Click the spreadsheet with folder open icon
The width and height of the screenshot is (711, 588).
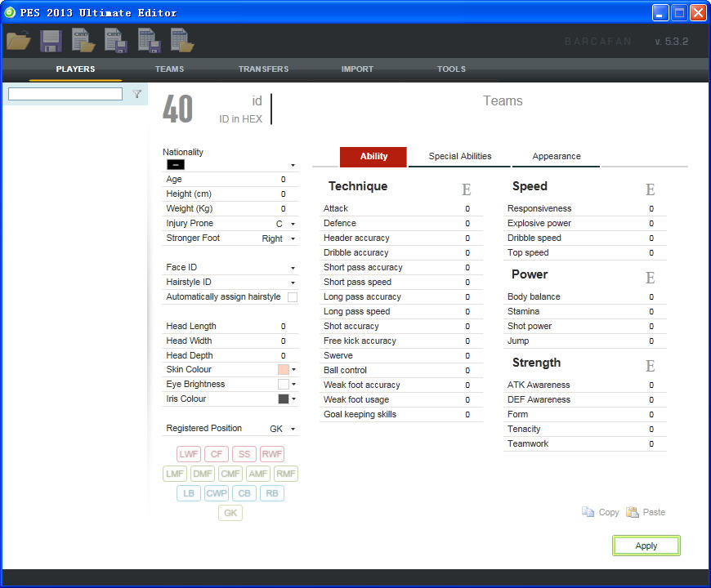(x=181, y=40)
